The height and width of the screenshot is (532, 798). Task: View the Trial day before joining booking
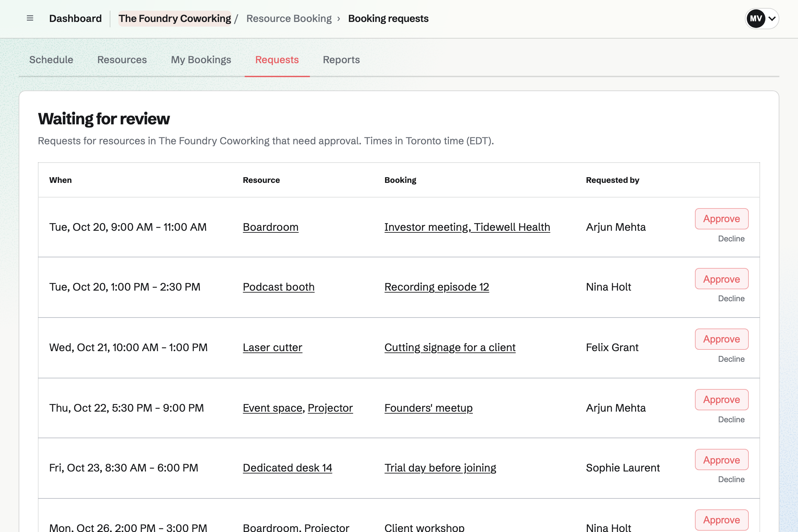[x=440, y=468]
